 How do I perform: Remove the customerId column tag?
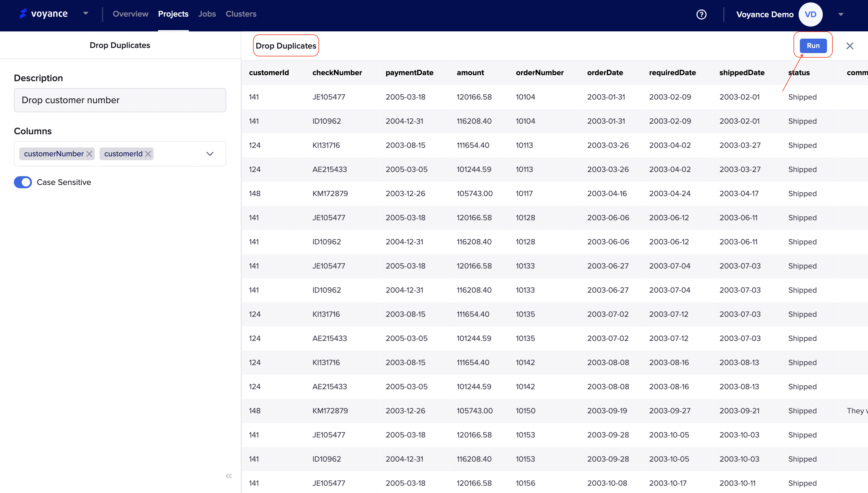(x=148, y=154)
